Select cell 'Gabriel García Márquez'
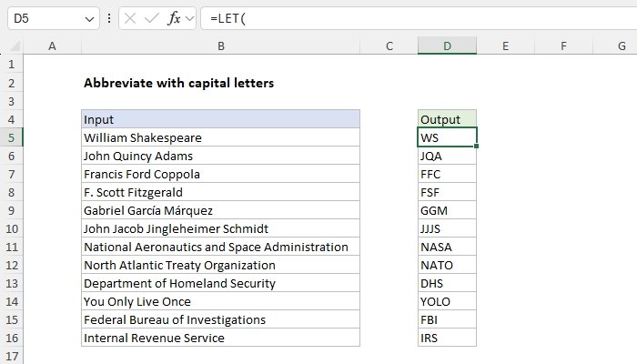Image resolution: width=637 pixels, height=364 pixels. 220,210
